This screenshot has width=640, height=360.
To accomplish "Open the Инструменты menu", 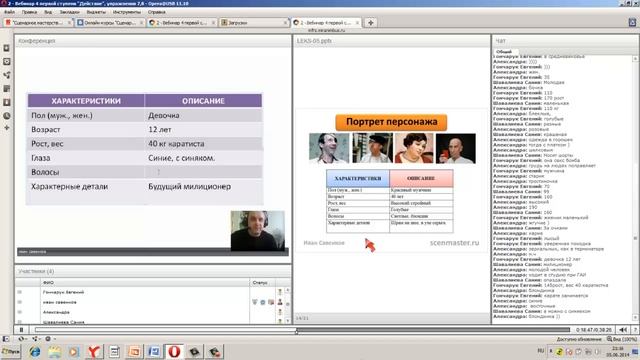I will pyautogui.click(x=127, y=12).
